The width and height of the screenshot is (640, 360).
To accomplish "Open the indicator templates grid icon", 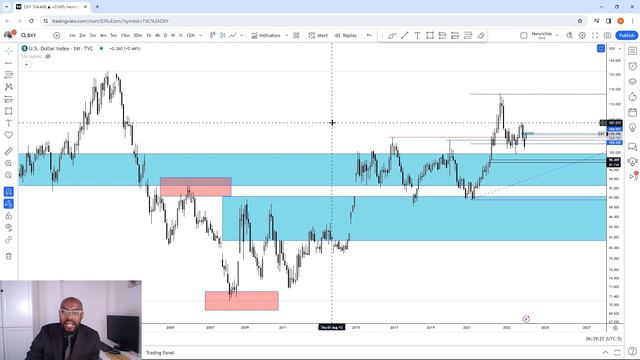I will 296,36.
